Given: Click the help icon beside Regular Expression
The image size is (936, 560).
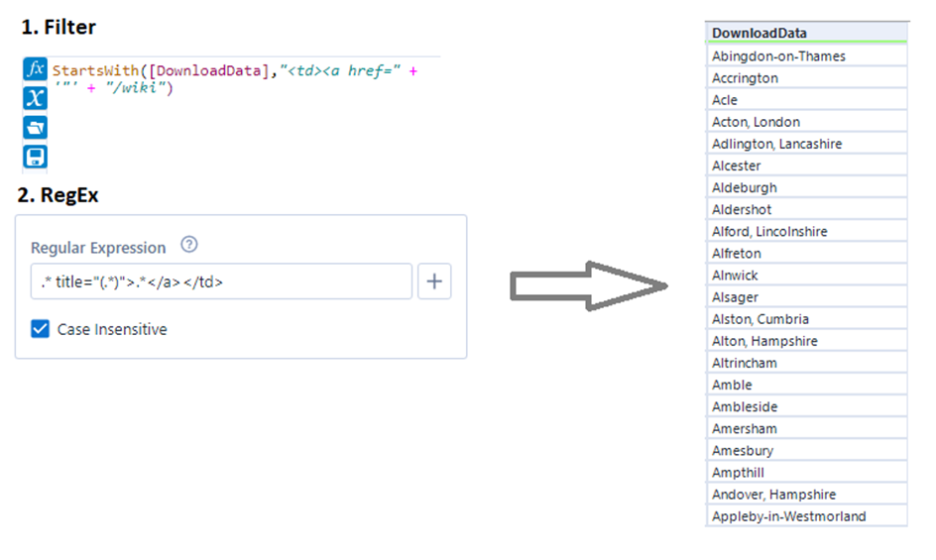Looking at the screenshot, I should [190, 245].
